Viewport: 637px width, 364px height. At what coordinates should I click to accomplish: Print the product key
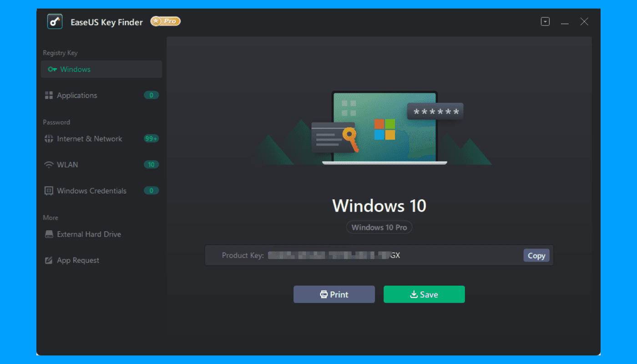[x=334, y=294]
